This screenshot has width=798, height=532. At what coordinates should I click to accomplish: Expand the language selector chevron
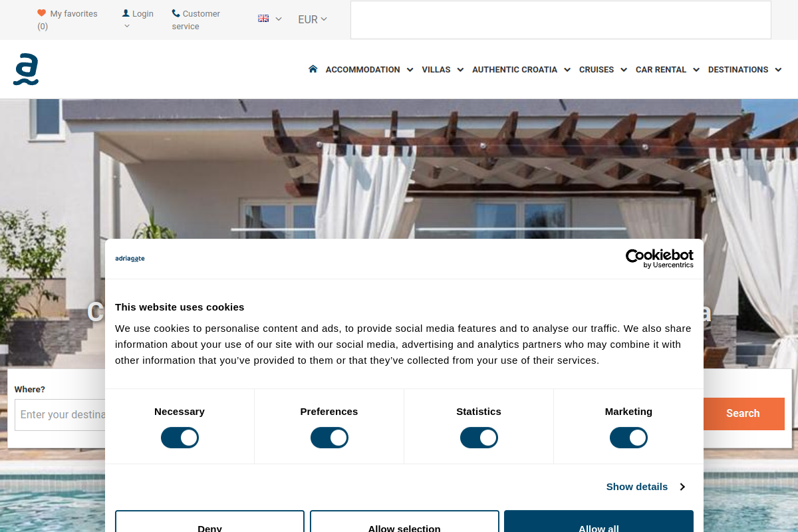(279, 19)
